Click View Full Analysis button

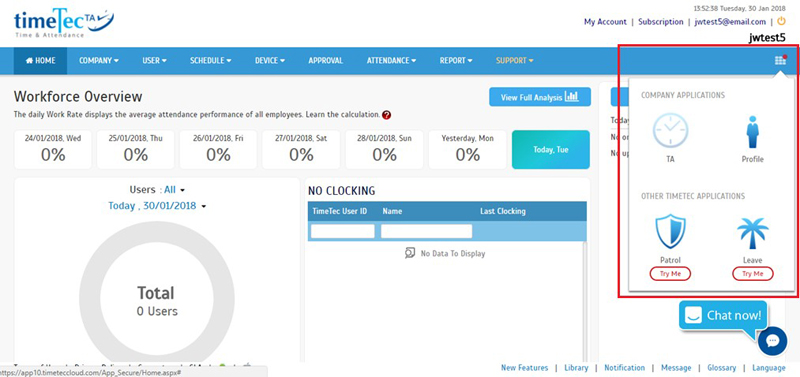[x=540, y=97]
